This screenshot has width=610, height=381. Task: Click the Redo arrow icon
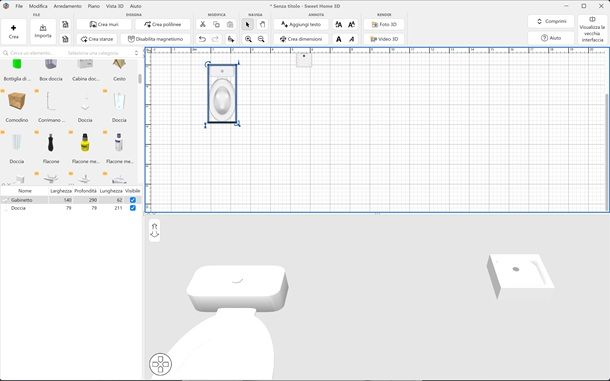215,39
